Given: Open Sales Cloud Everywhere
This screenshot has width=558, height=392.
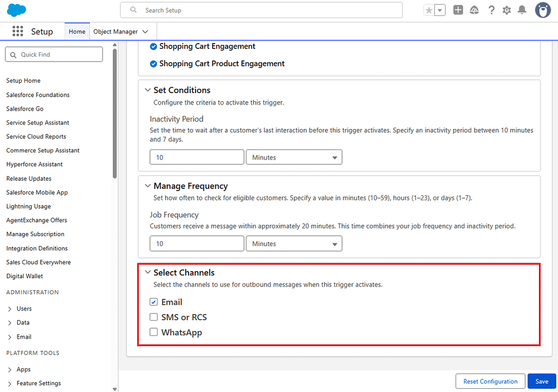Looking at the screenshot, I should [39, 262].
